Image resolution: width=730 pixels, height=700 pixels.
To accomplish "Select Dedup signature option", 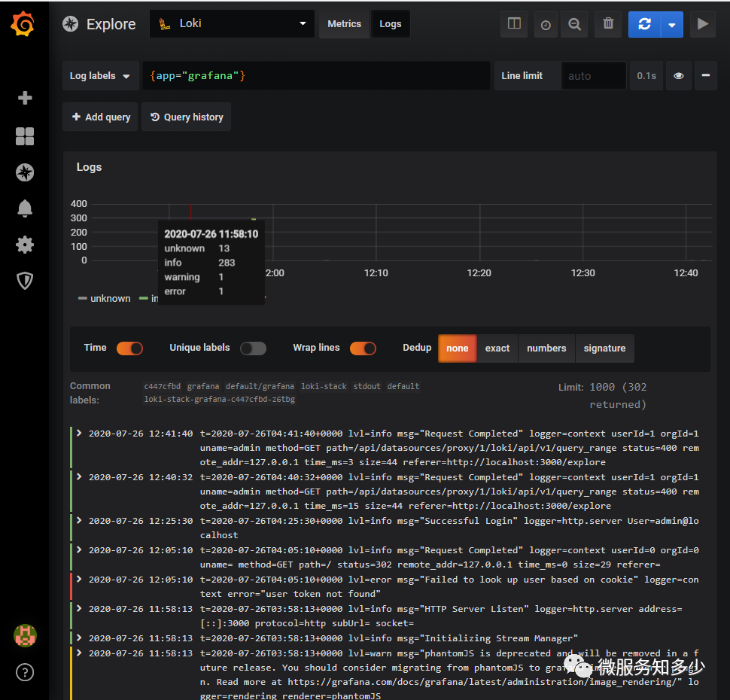I will [x=605, y=348].
